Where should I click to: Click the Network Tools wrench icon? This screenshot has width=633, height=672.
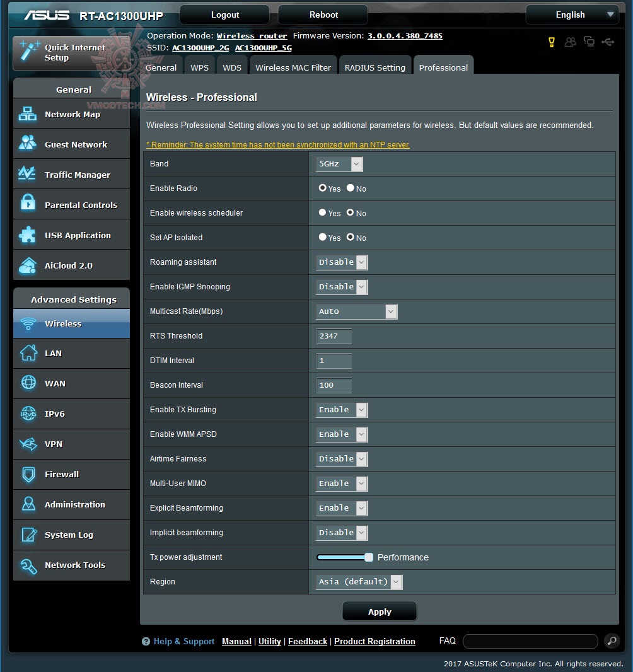29,565
